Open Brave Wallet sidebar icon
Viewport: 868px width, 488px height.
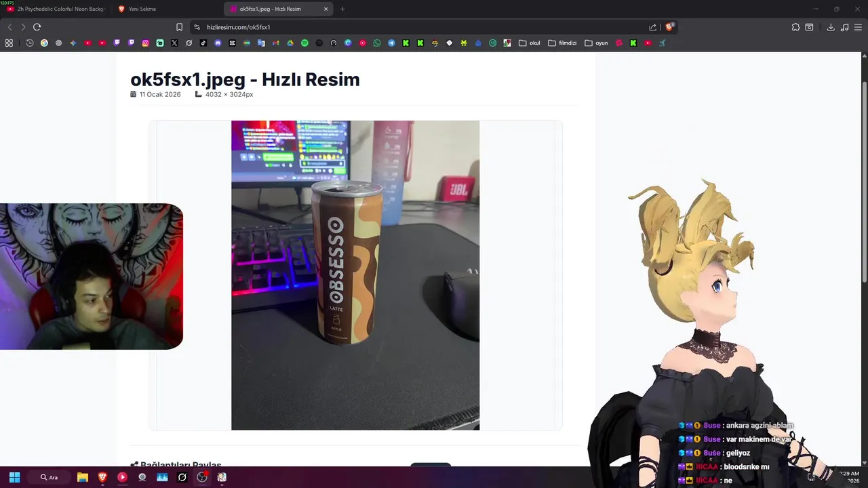tap(809, 27)
